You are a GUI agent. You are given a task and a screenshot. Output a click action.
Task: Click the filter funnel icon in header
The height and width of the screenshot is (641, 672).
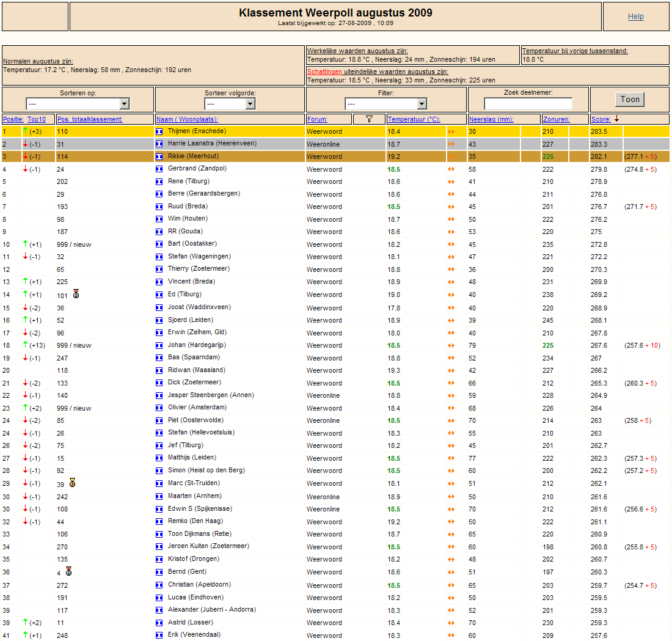369,119
